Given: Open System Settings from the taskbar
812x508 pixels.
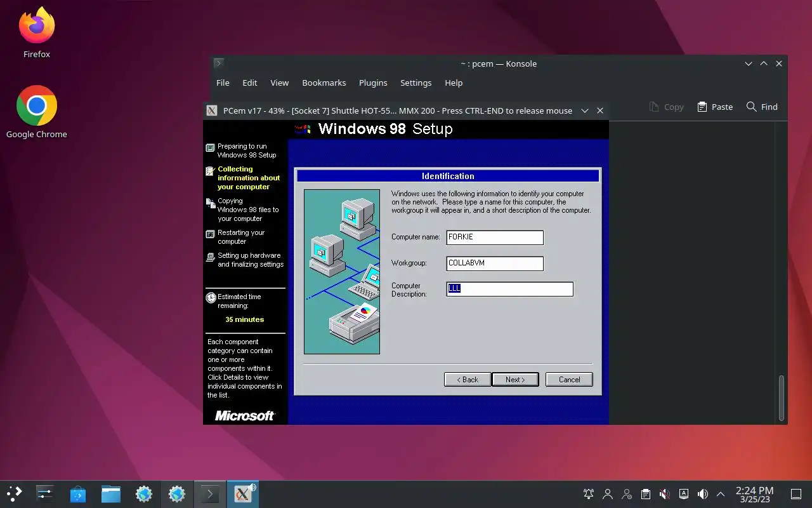Looking at the screenshot, I should 45,493.
